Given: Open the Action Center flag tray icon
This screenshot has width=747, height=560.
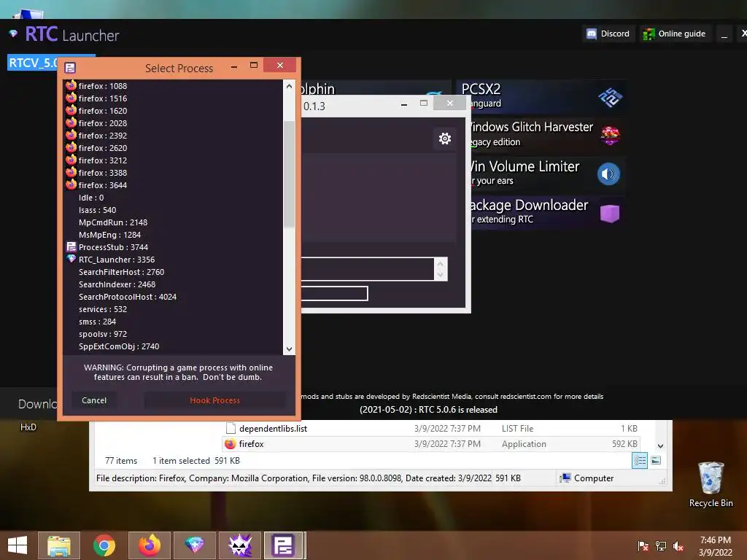Looking at the screenshot, I should click(643, 546).
